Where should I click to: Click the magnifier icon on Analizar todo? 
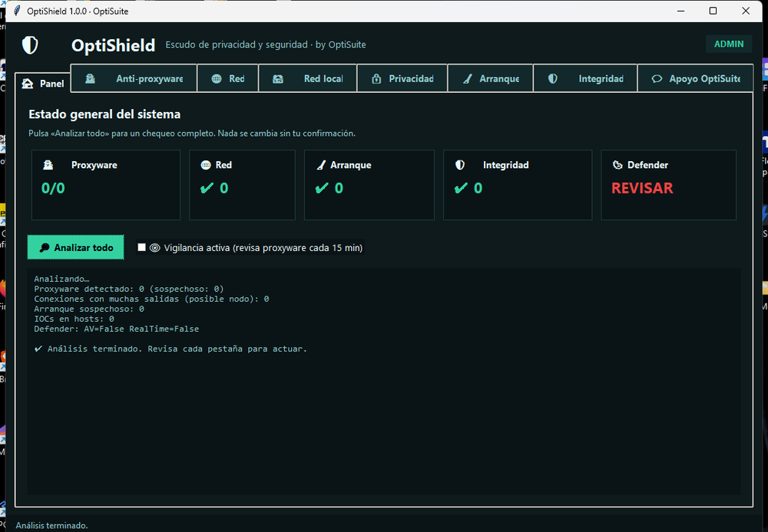(x=45, y=248)
